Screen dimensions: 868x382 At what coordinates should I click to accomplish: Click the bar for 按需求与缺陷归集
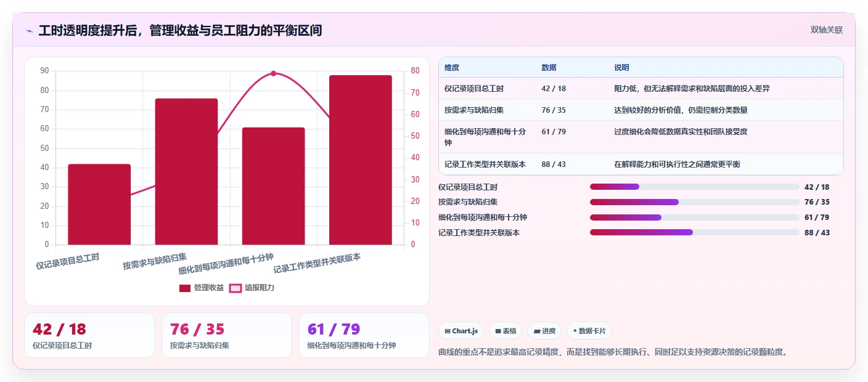[x=186, y=172]
